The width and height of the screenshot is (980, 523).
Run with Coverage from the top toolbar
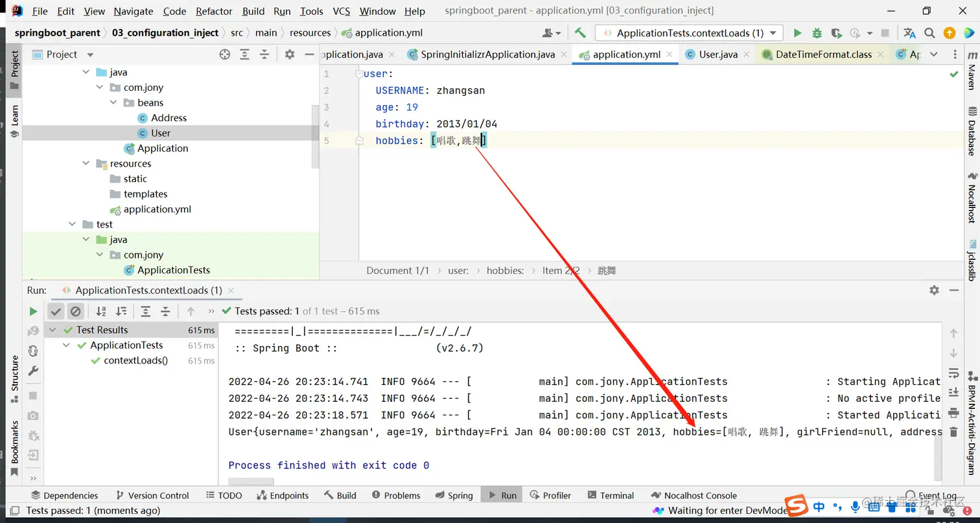[836, 33]
